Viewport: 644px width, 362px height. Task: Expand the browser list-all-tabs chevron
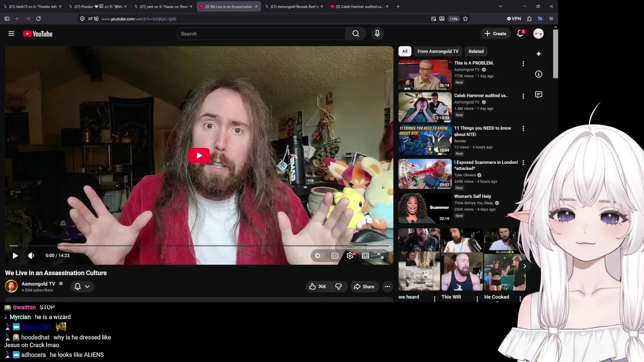[500, 7]
